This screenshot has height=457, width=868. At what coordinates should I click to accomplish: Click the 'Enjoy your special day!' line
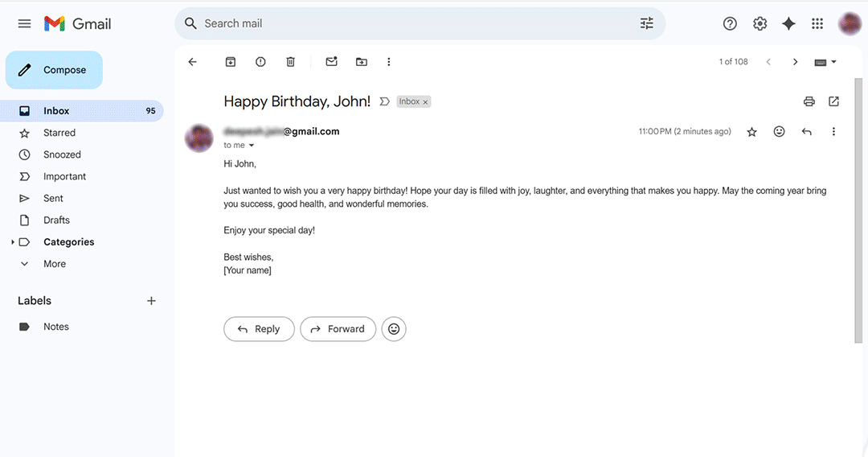coord(269,230)
